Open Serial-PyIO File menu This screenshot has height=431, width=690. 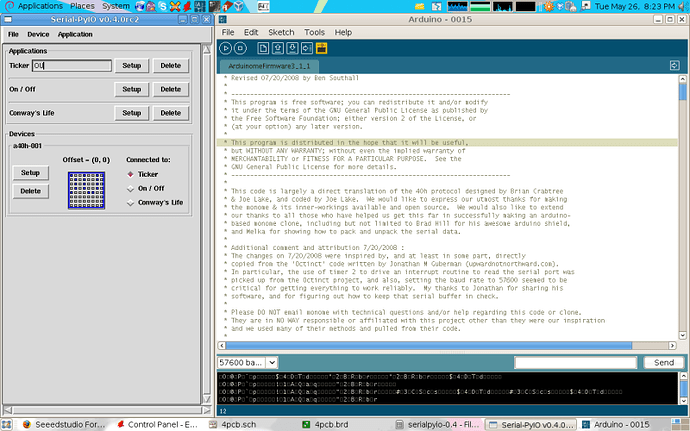[x=13, y=34]
